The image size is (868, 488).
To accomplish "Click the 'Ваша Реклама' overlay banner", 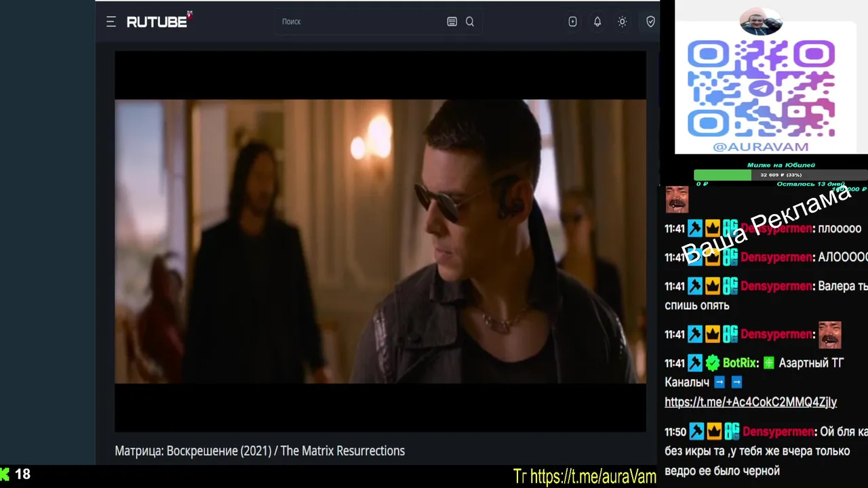I will (x=766, y=224).
